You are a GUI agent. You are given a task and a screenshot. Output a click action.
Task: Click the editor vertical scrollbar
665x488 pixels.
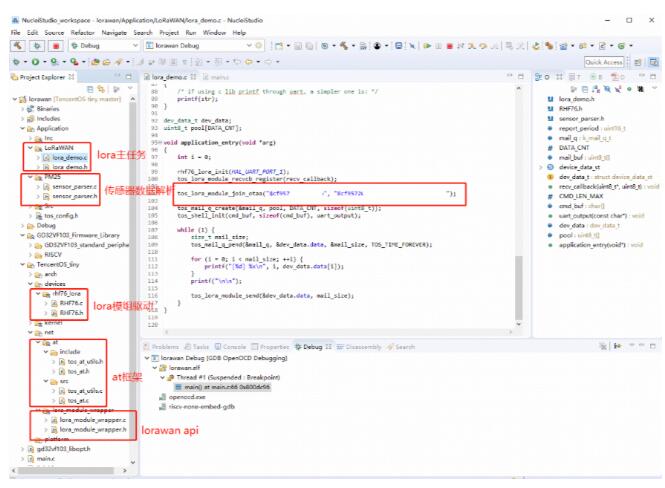point(519,288)
